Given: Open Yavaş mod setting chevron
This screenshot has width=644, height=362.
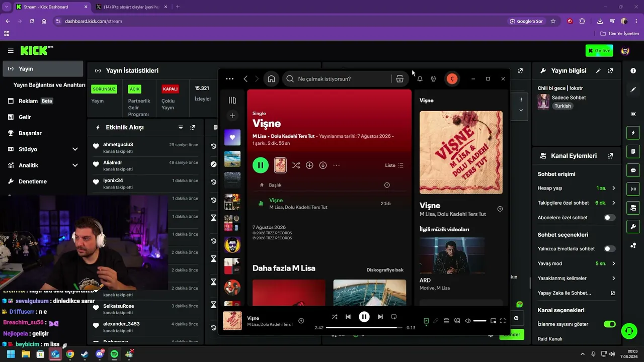Looking at the screenshot, I should pyautogui.click(x=613, y=263).
